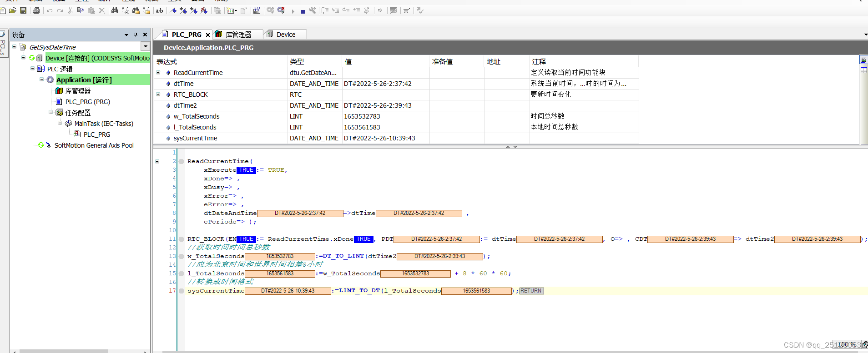Go to previous bookmark flag icon
This screenshot has width=868, height=353.
tap(193, 10)
